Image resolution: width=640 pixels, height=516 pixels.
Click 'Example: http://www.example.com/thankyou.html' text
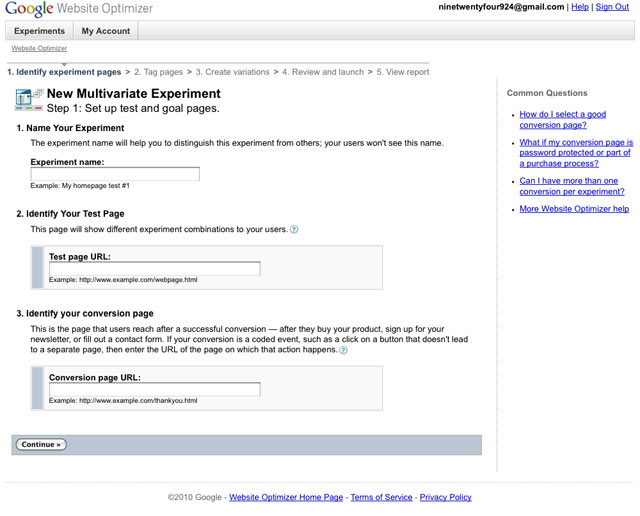(x=123, y=401)
